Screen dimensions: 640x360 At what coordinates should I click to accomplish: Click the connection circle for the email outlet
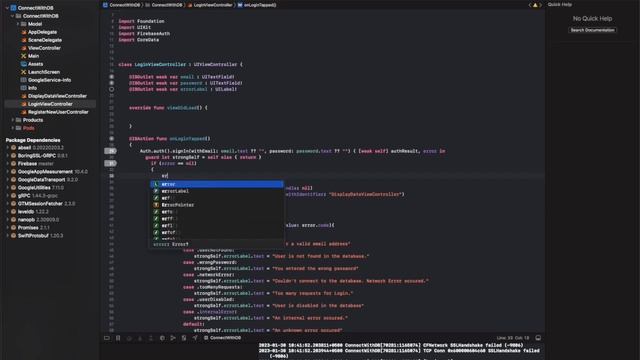coord(111,77)
